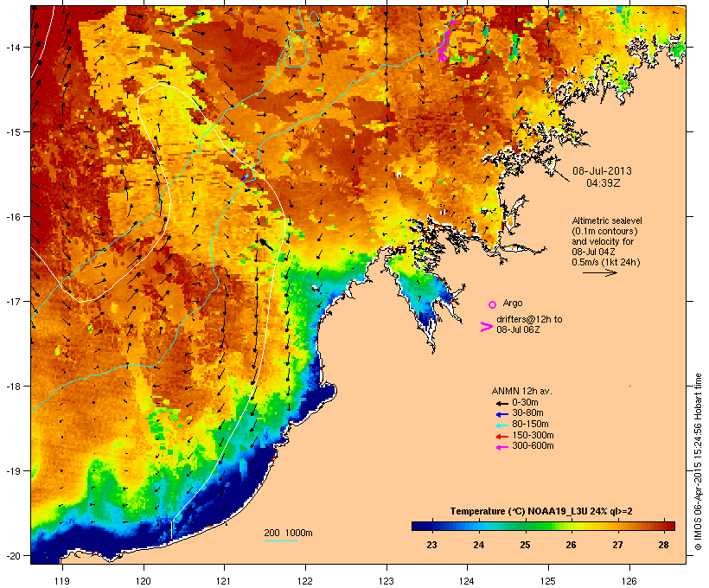Image resolution: width=709 pixels, height=588 pixels.
Task: Click the '28' colour bar value
Action: (663, 545)
